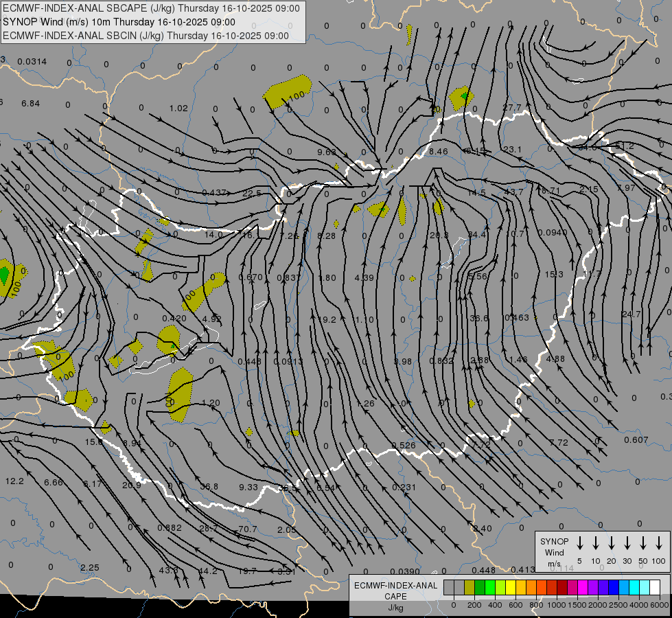This screenshot has height=618, width=672.
Task: Click the 2500 tick label on the CAPE scale
Action: coord(618,605)
